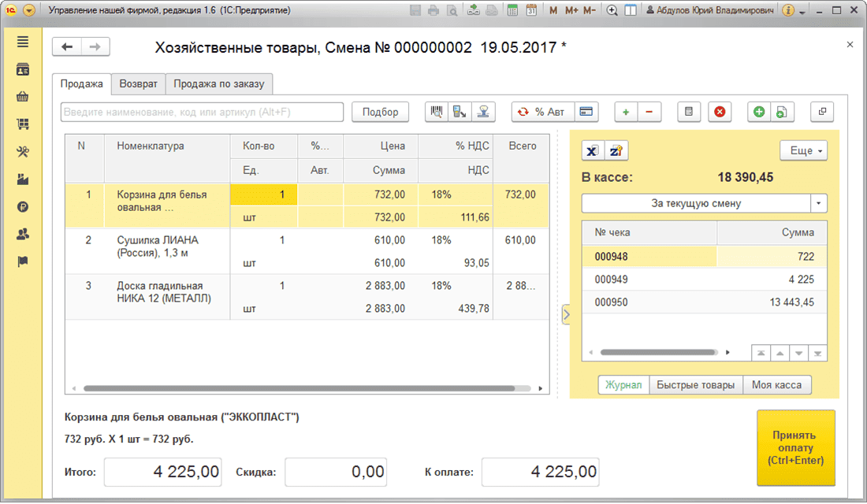Image resolution: width=867 pixels, height=504 pixels.
Task: Open the info icon in title bar
Action: click(788, 10)
